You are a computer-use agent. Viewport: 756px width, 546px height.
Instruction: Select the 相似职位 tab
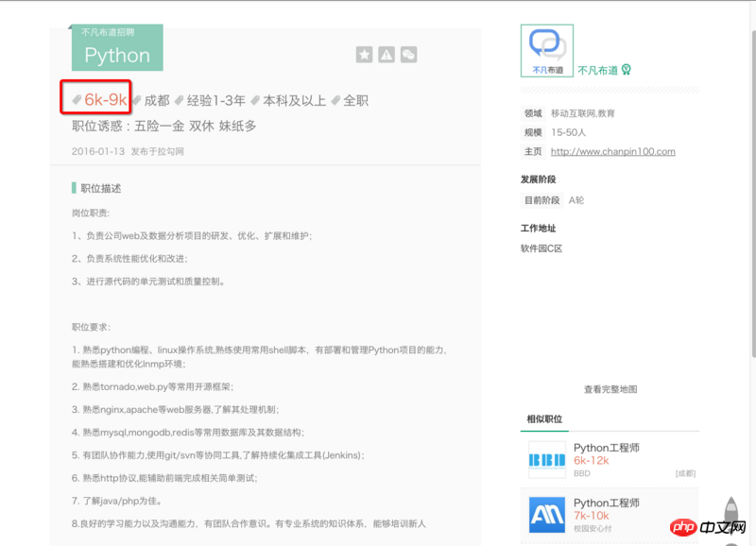click(x=544, y=418)
